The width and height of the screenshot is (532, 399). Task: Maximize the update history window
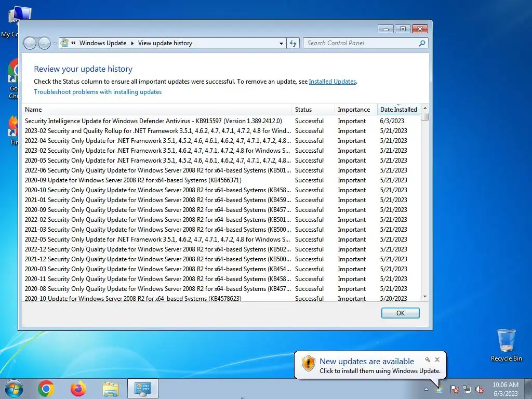pyautogui.click(x=403, y=29)
